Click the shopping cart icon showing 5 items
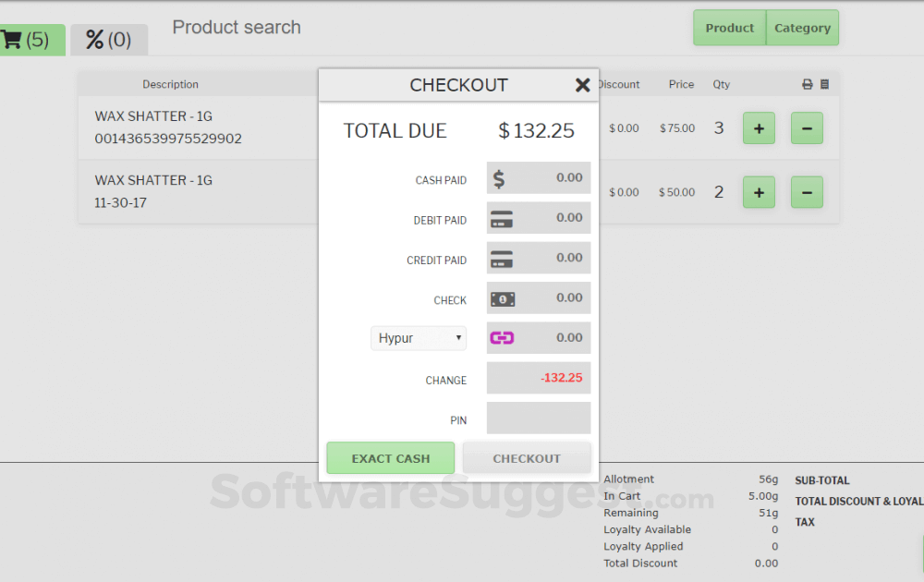This screenshot has height=582, width=924. (x=13, y=40)
